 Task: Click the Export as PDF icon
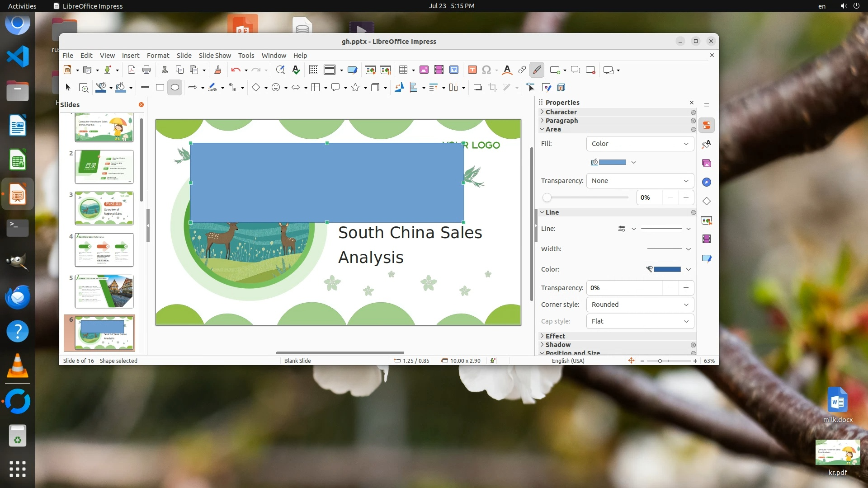[x=132, y=70]
